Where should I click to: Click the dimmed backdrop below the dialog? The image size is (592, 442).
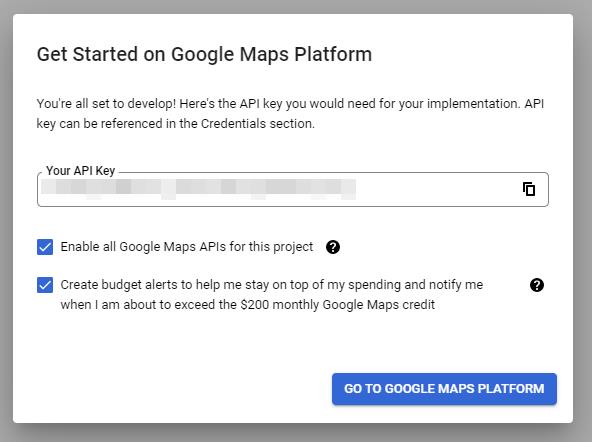pyautogui.click(x=296, y=433)
